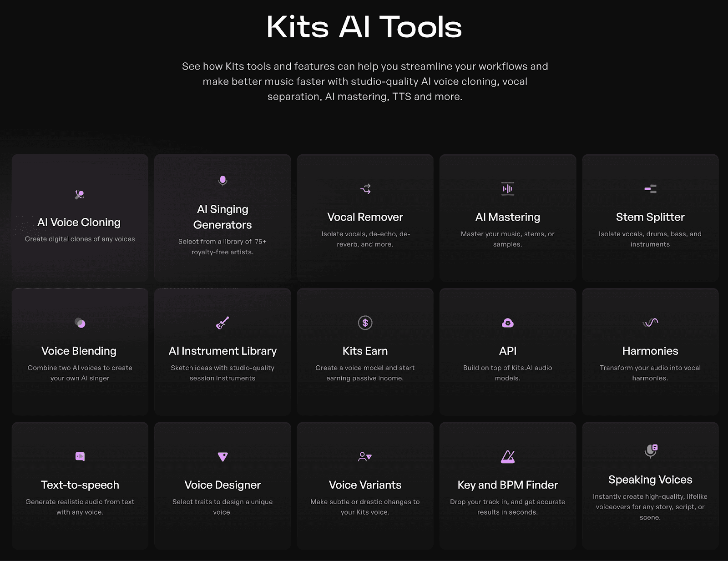728x561 pixels.
Task: Open the AI Singing Generators title
Action: [x=222, y=217]
